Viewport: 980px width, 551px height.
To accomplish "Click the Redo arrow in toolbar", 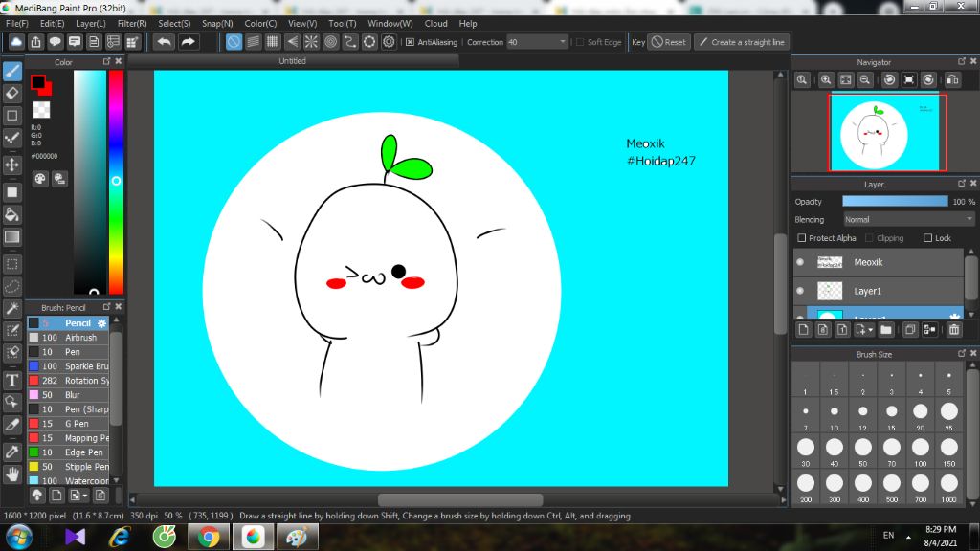I will pyautogui.click(x=188, y=42).
